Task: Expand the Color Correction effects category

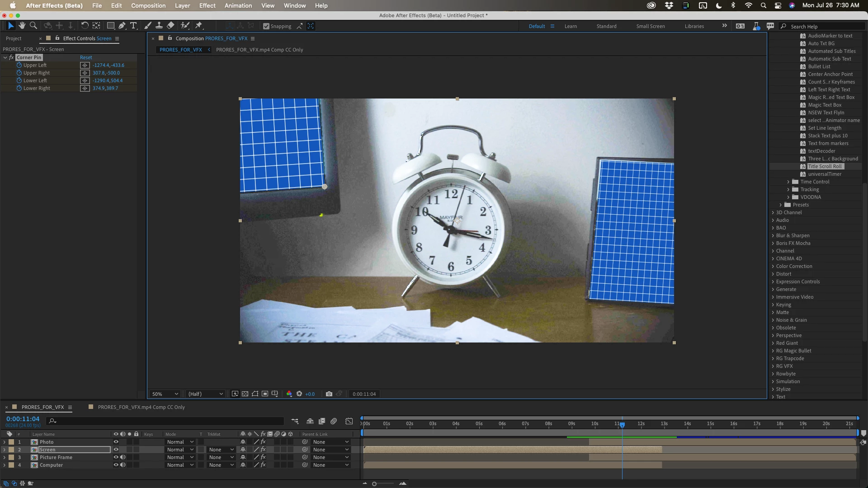Action: (773, 266)
